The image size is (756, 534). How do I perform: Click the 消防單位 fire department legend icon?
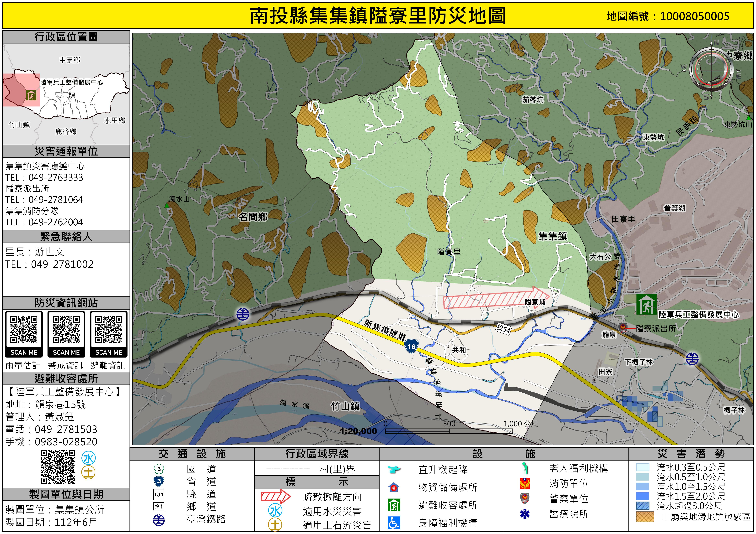click(525, 483)
